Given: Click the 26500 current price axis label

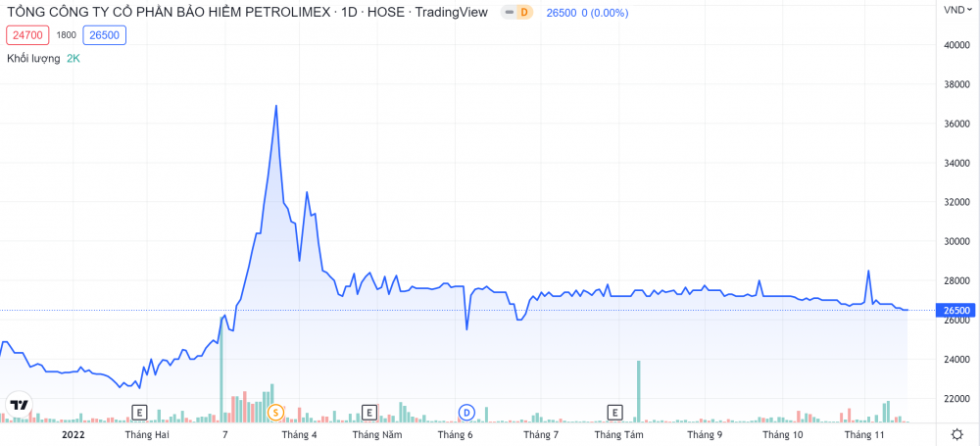Looking at the screenshot, I should [x=956, y=311].
